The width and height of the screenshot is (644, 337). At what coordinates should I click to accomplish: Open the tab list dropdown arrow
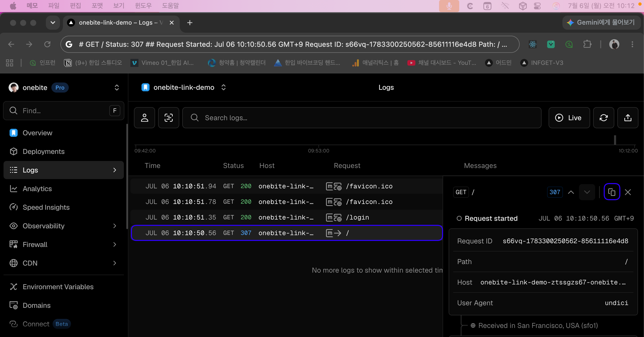(53, 23)
